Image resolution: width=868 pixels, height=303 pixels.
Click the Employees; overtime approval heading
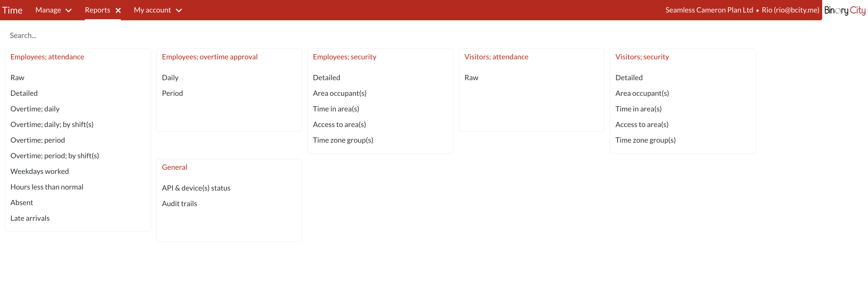coord(210,57)
